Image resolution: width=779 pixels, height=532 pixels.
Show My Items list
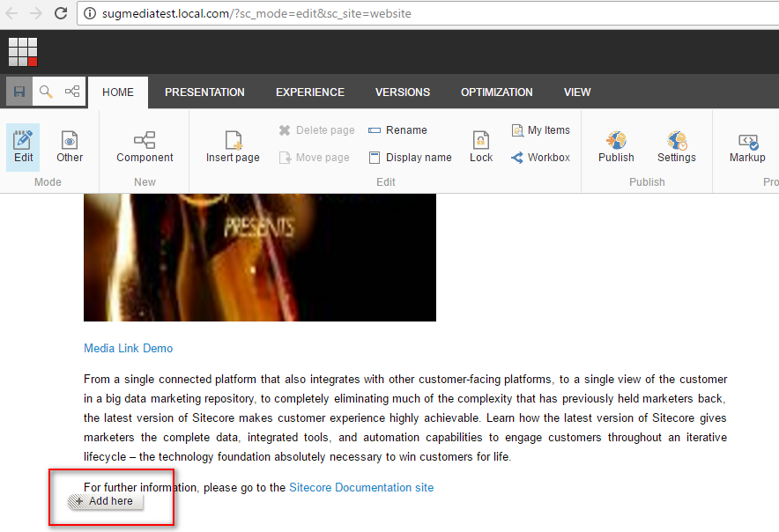(540, 130)
